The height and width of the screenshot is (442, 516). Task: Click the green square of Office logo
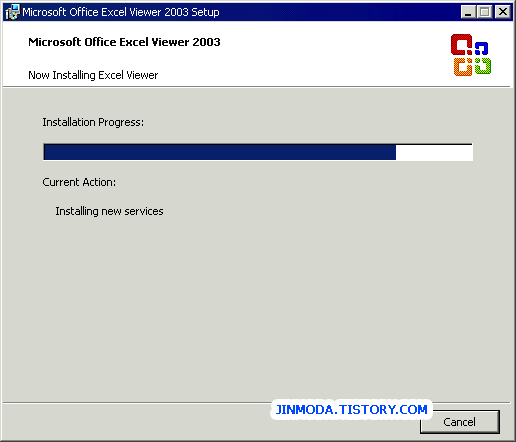pyautogui.click(x=483, y=65)
